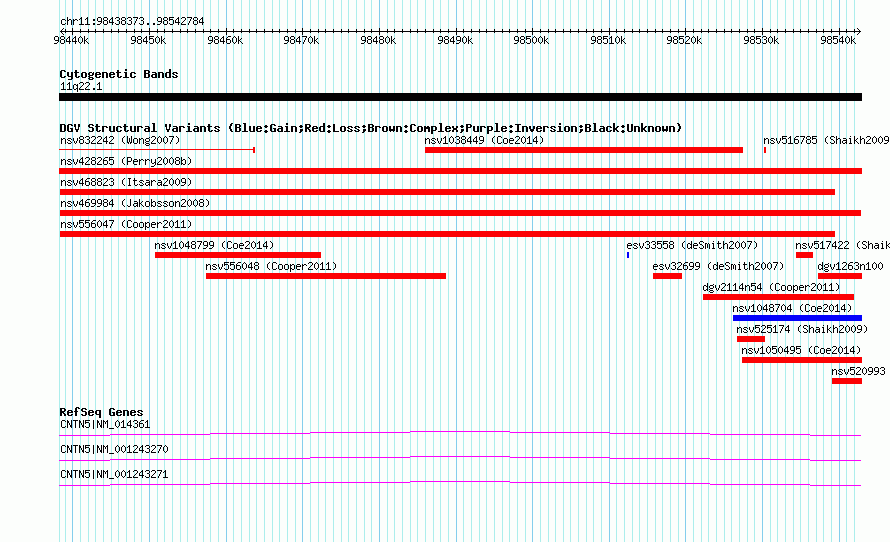Click the 11q22.1 cytogenetic band bar
The image size is (890, 542).
[460, 97]
